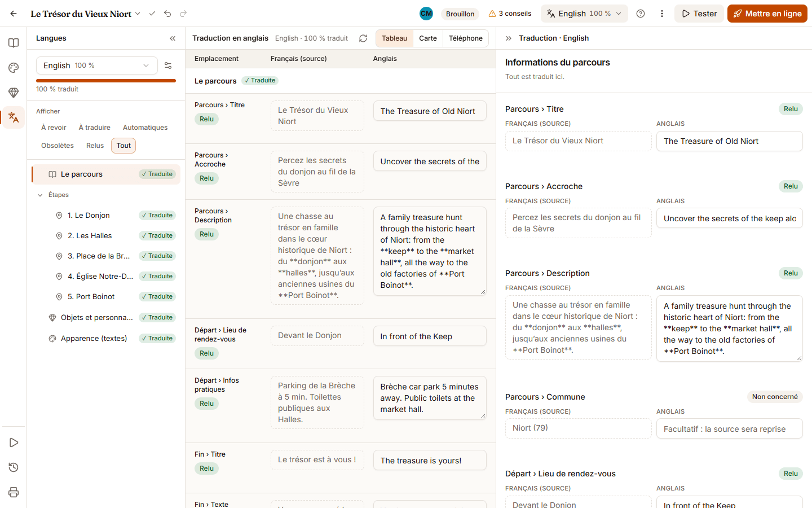Select Le parcours in the language tree

point(106,174)
